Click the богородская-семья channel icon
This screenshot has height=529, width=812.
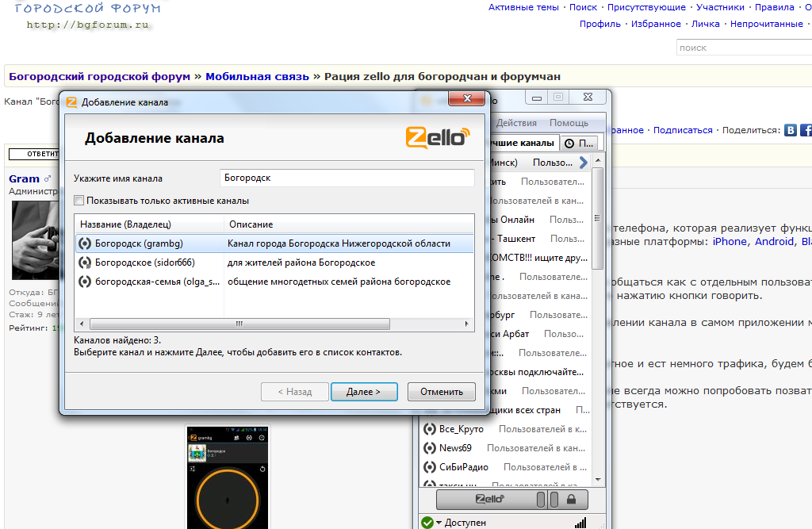84,282
